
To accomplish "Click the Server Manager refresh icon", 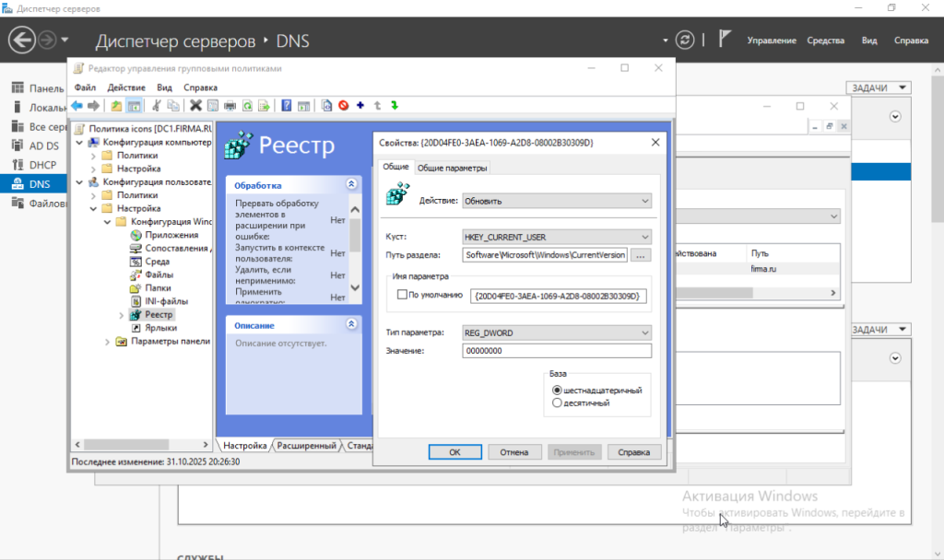I will pos(684,40).
